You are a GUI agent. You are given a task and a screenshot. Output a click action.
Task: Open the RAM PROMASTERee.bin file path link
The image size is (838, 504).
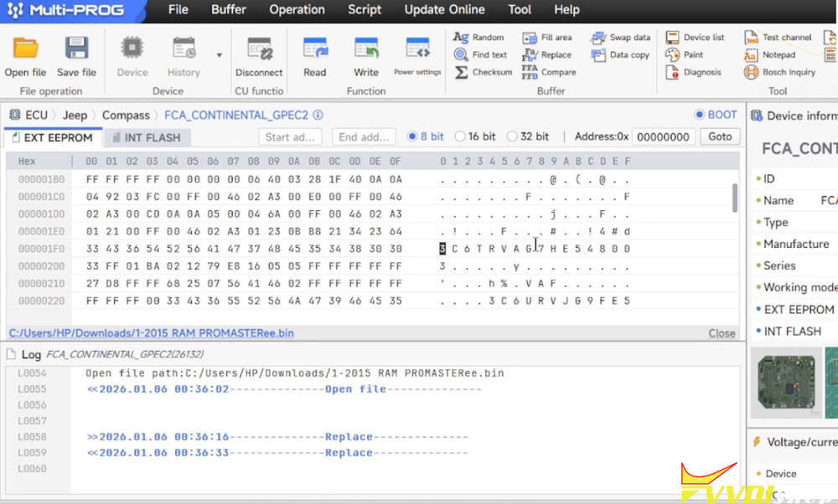(151, 332)
